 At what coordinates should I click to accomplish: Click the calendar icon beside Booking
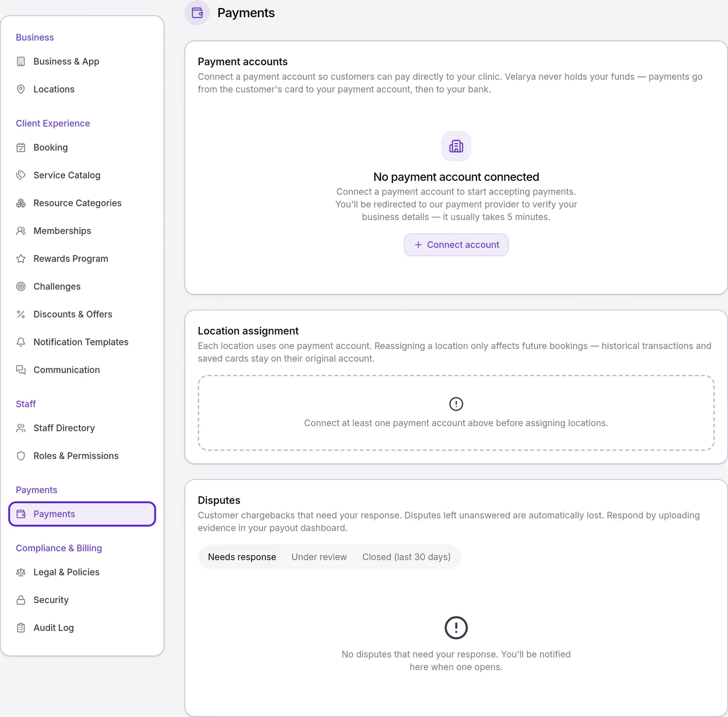click(21, 148)
